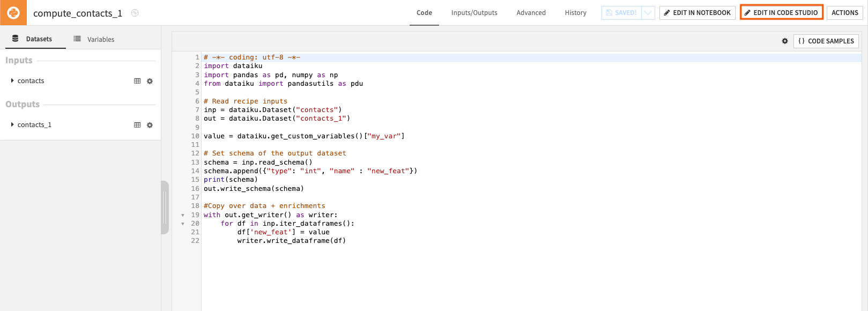Open the gear settings for contacts input
Image resolution: width=868 pixels, height=311 pixels.
click(150, 81)
